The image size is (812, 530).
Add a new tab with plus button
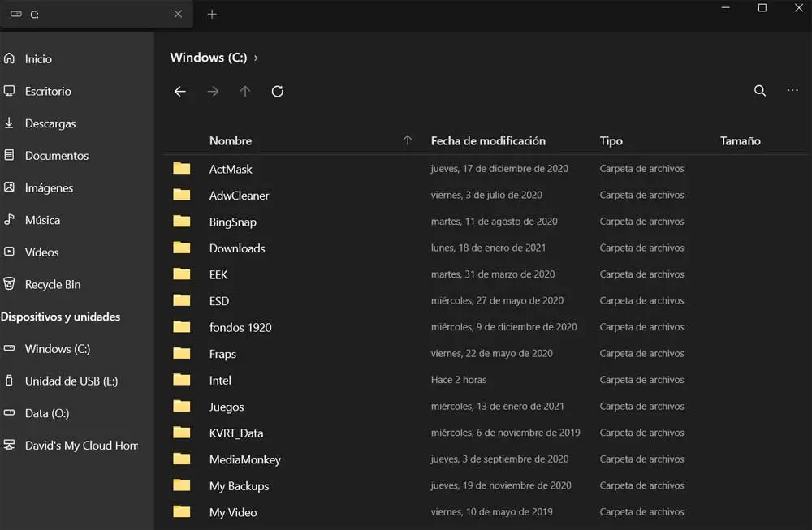[212, 15]
